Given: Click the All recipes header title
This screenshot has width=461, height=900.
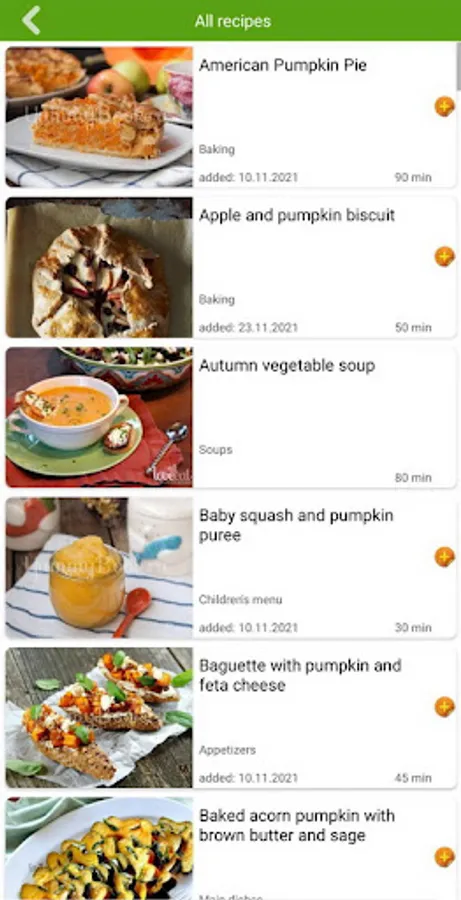Looking at the screenshot, I should click(x=233, y=22).
